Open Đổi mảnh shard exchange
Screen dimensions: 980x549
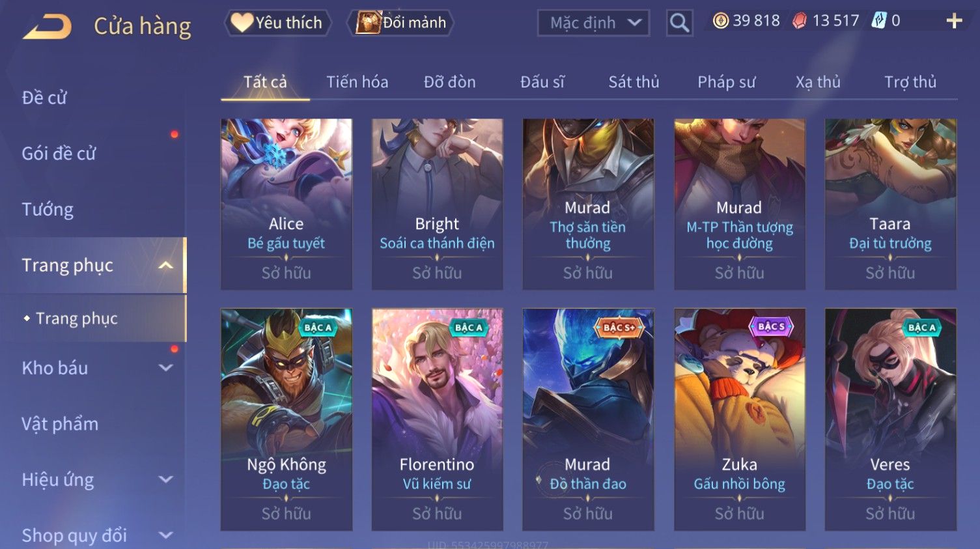[x=401, y=23]
